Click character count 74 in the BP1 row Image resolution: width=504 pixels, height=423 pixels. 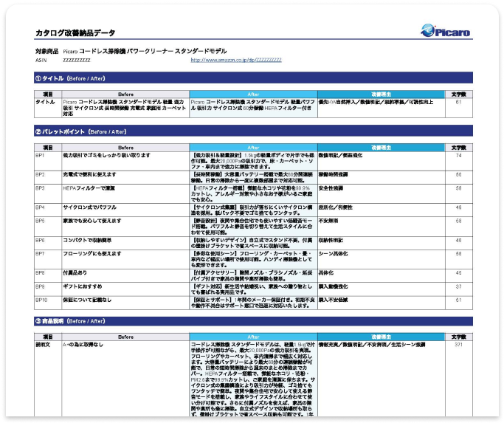point(459,155)
